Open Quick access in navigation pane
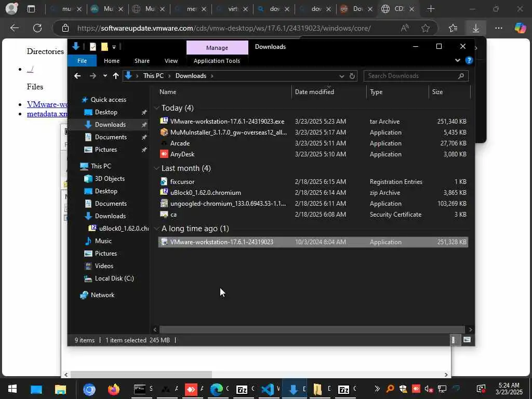Image resolution: width=532 pixels, height=399 pixels. [x=108, y=100]
